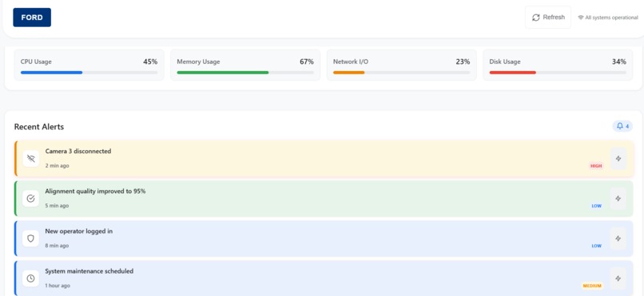
Task: Click the LOW badge on Alignment quality alert
Action: [x=596, y=206]
